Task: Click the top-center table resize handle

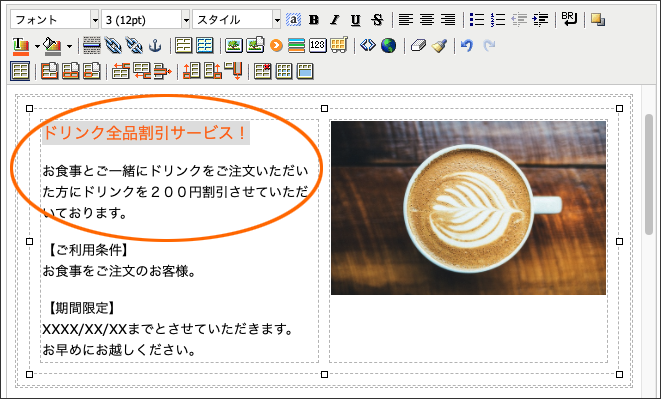Action: pos(324,108)
